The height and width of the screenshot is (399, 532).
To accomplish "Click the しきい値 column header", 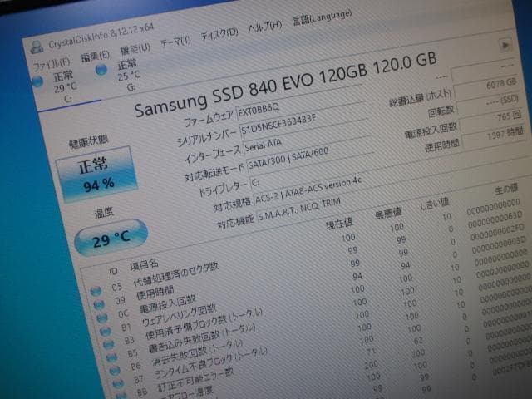I will 435,204.
